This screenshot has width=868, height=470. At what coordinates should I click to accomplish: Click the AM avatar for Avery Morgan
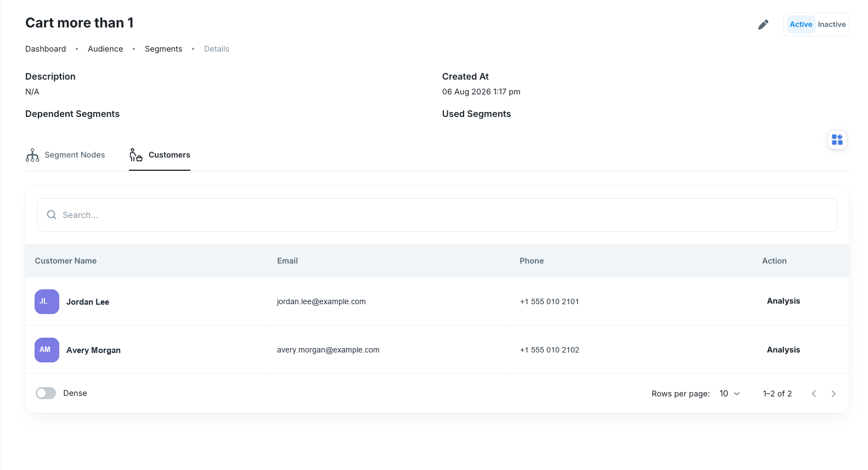[x=47, y=350]
